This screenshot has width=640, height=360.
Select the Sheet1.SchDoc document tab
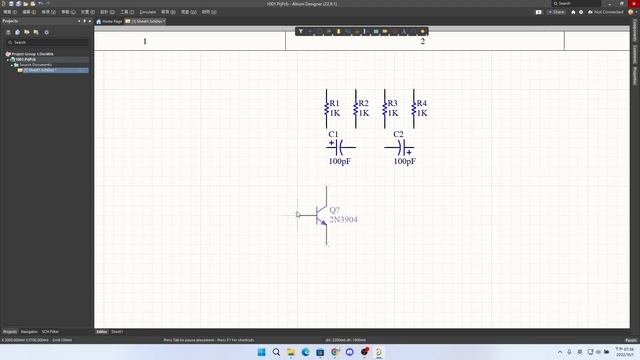tap(145, 21)
